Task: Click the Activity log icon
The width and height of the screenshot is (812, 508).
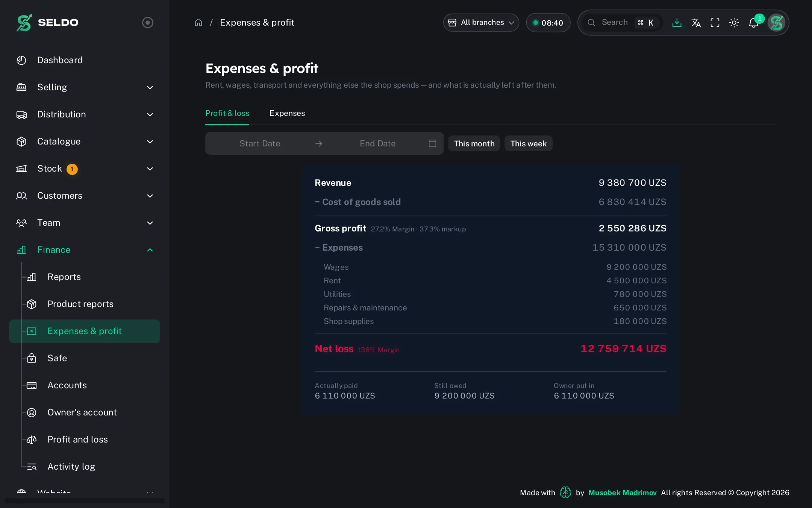Action: click(32, 467)
